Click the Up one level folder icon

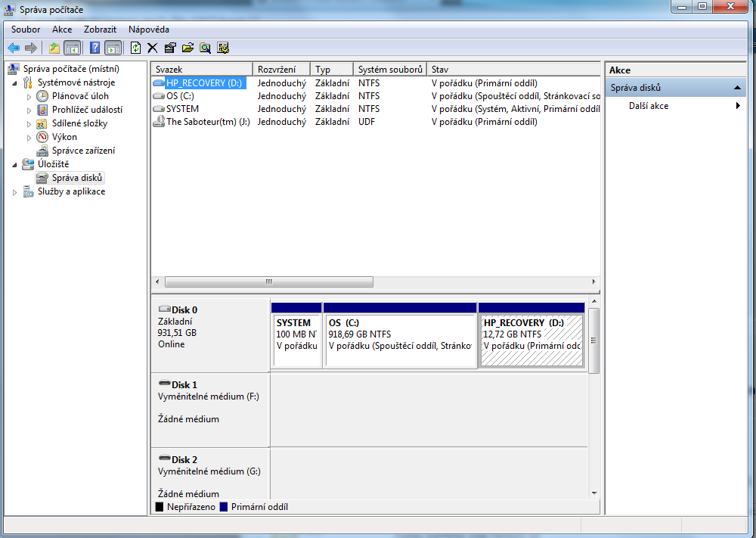click(54, 48)
